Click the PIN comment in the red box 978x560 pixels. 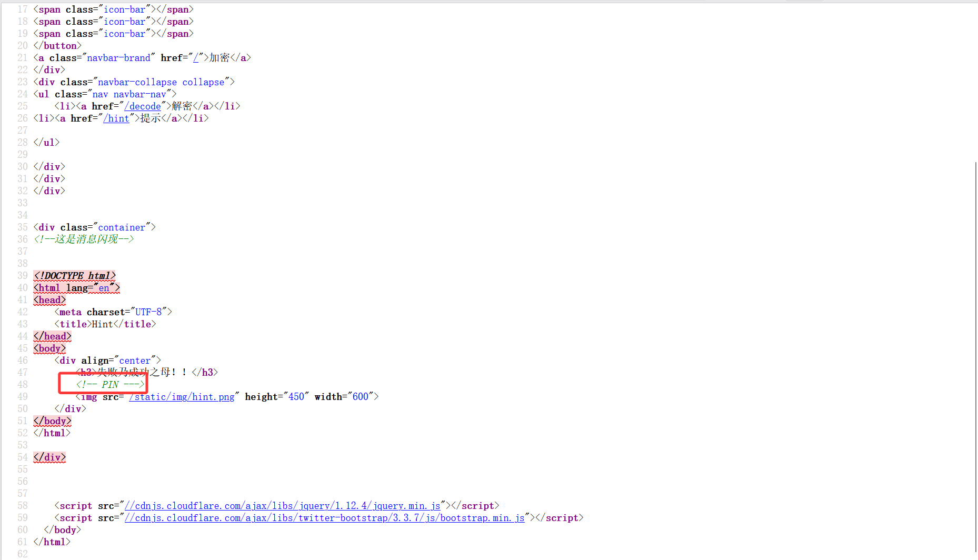point(110,385)
